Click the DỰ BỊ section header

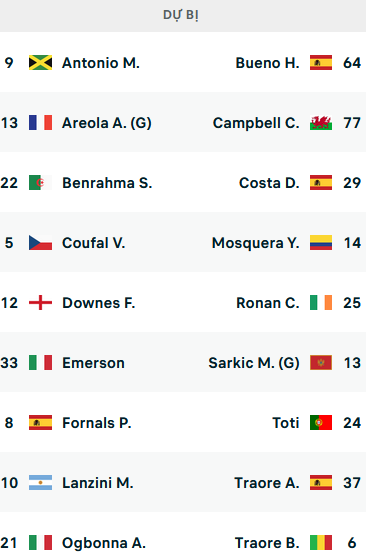pos(181,15)
